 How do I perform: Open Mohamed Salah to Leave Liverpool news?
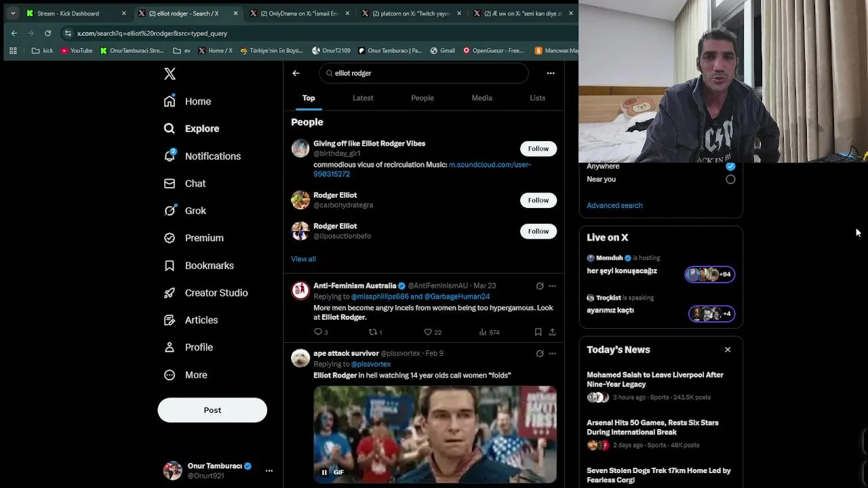coord(660,386)
